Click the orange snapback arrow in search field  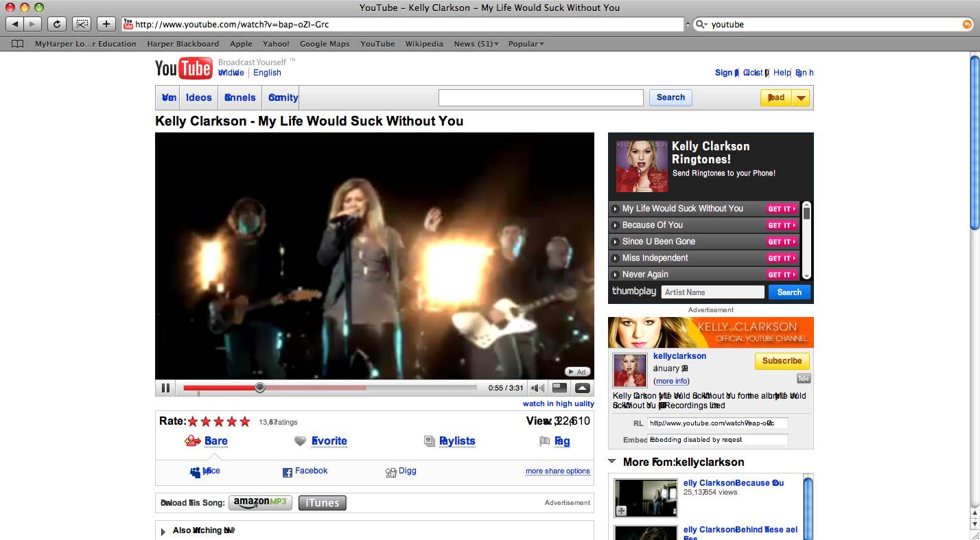pos(967,24)
